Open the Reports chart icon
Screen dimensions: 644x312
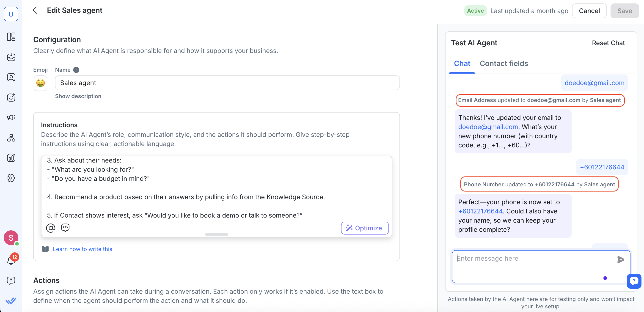(11, 158)
